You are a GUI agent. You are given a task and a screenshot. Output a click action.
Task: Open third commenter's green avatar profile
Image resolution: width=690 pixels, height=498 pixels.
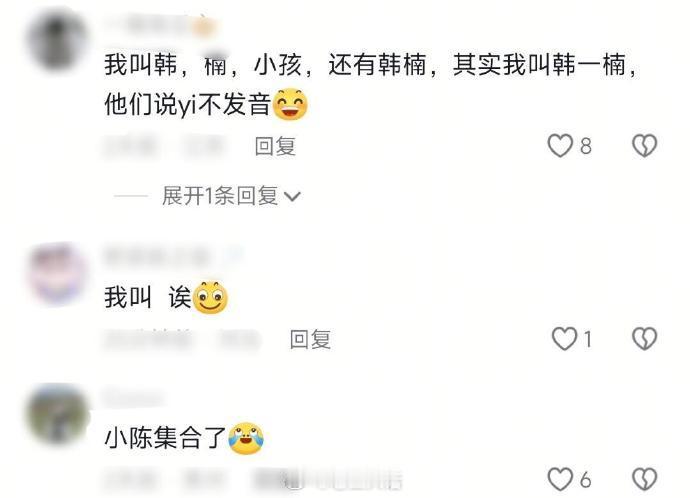pos(57,414)
